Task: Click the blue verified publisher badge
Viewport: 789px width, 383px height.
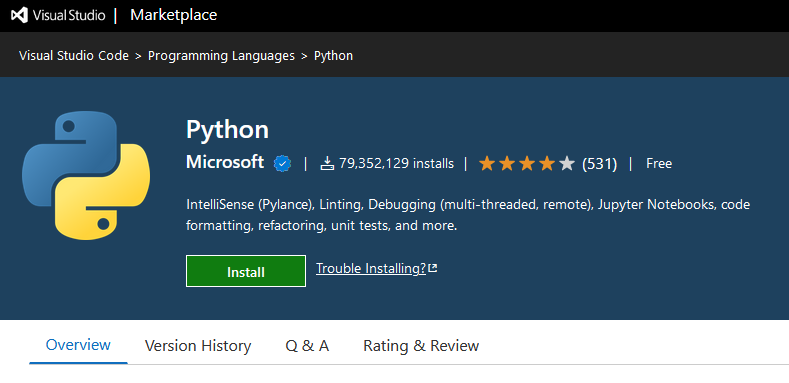Action: click(282, 164)
